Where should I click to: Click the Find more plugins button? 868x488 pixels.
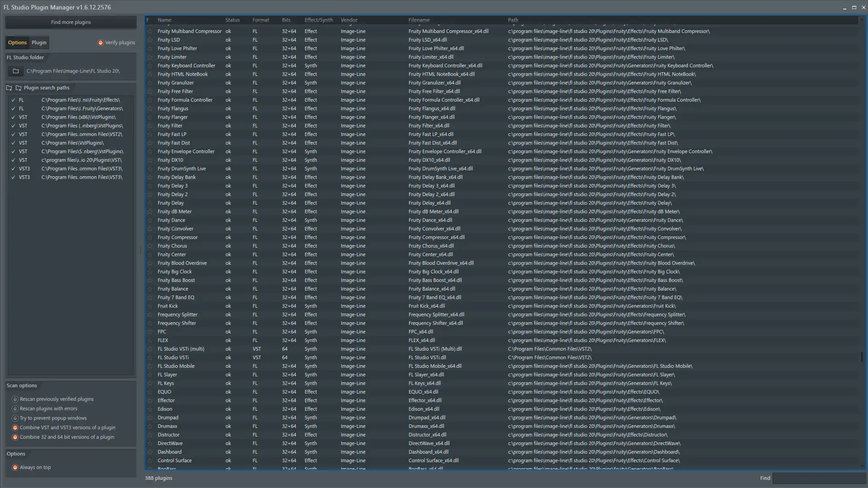[x=71, y=22]
